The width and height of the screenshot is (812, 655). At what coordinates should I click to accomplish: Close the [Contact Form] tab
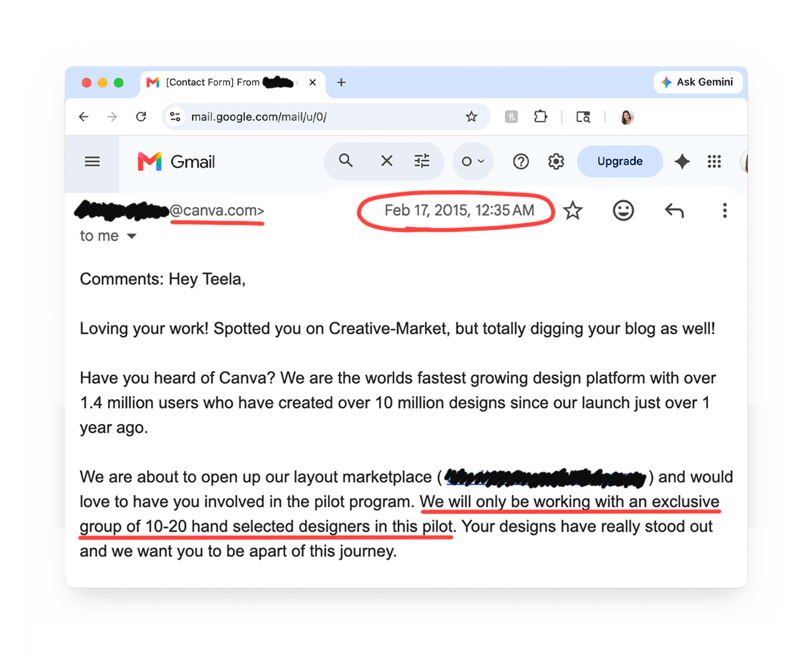[x=313, y=82]
